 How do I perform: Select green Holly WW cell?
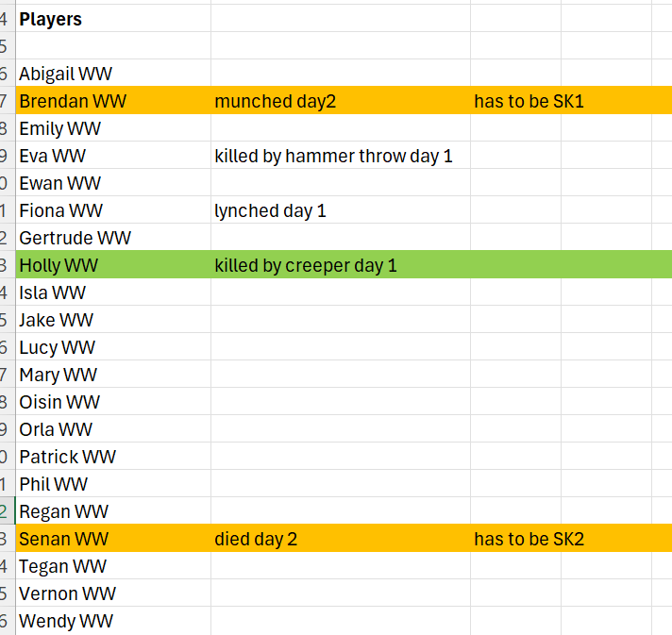59,265
